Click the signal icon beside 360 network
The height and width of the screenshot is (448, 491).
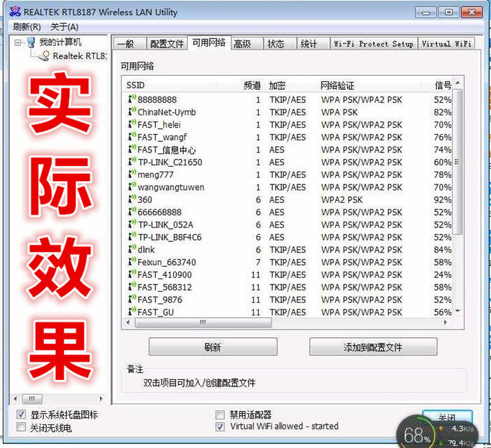(x=132, y=199)
